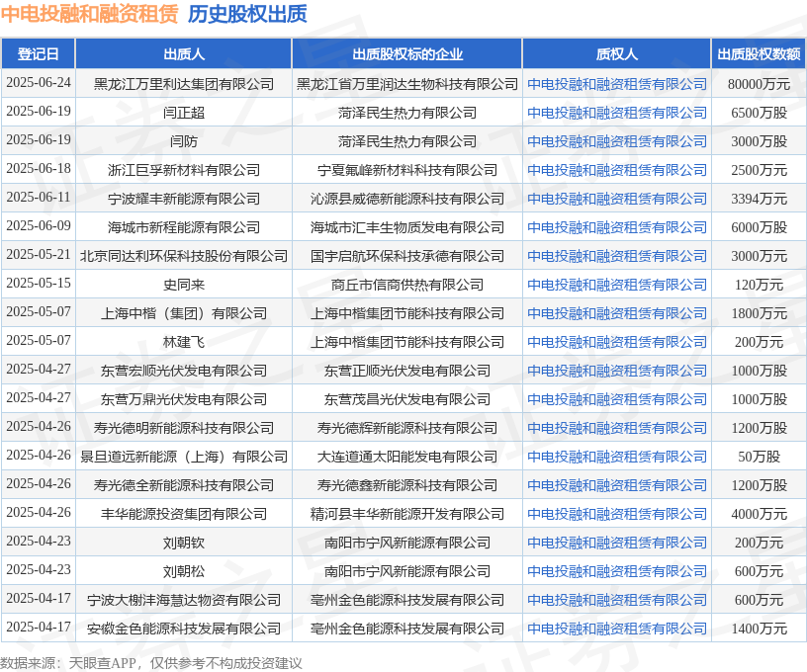
Task: Click the 出质人 column header
Action: coord(184,54)
